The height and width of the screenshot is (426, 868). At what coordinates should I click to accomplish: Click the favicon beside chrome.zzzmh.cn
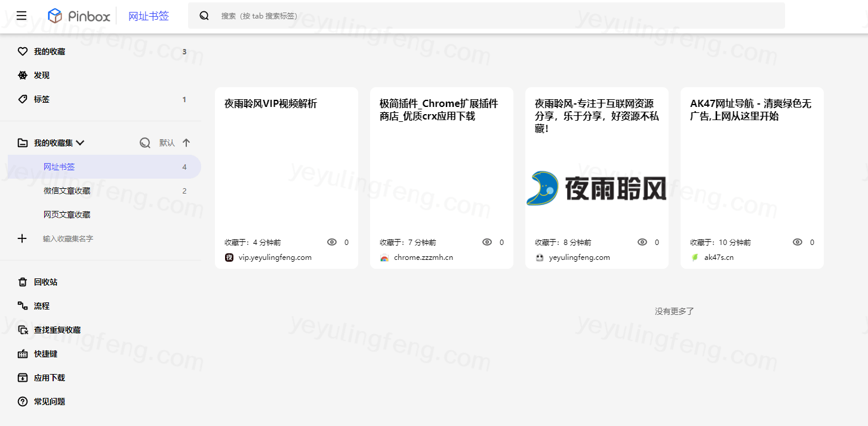384,258
